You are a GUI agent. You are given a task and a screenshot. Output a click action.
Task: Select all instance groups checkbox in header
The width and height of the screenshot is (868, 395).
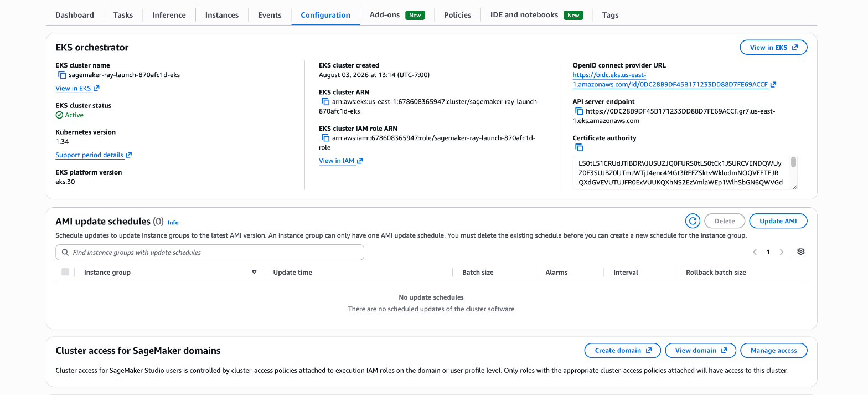coord(65,272)
